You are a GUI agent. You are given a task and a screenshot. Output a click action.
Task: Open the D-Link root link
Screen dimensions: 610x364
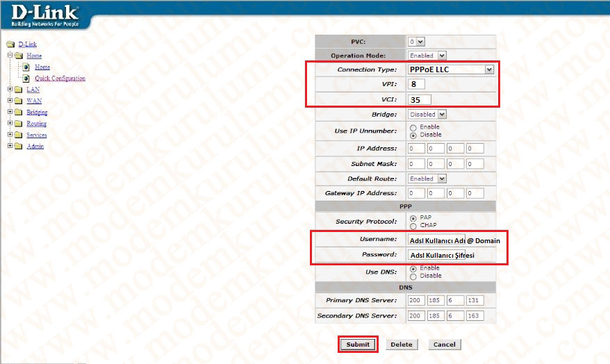[x=28, y=44]
